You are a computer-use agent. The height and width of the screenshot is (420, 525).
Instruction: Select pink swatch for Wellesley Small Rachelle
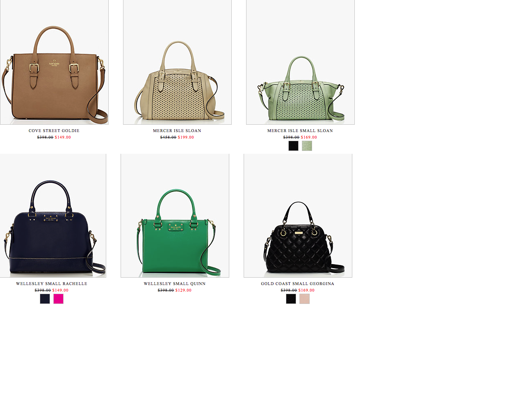[x=58, y=299]
